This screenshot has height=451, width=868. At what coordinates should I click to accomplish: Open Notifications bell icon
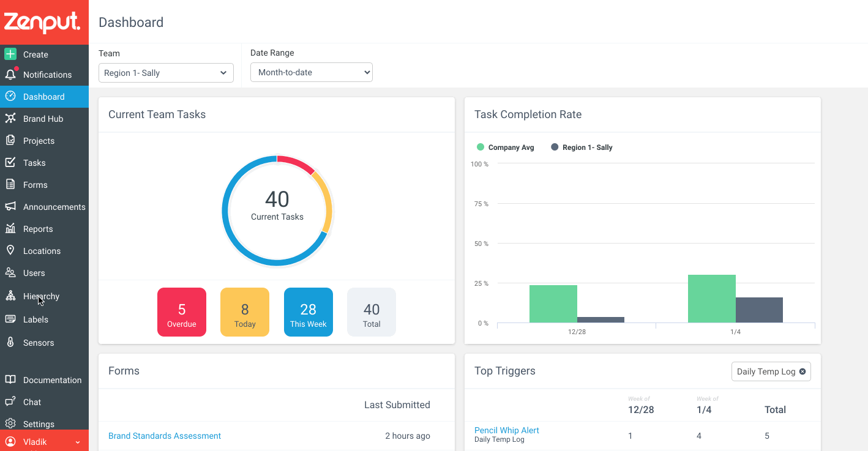pyautogui.click(x=10, y=75)
